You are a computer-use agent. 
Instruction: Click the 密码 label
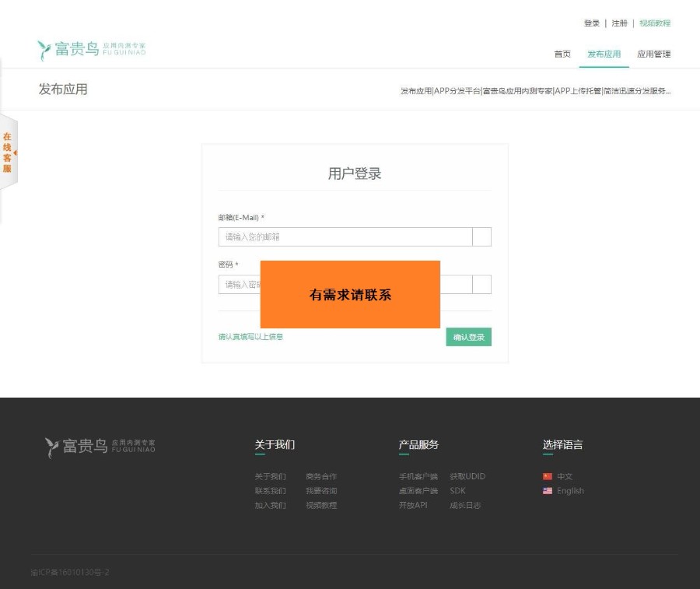coord(228,265)
